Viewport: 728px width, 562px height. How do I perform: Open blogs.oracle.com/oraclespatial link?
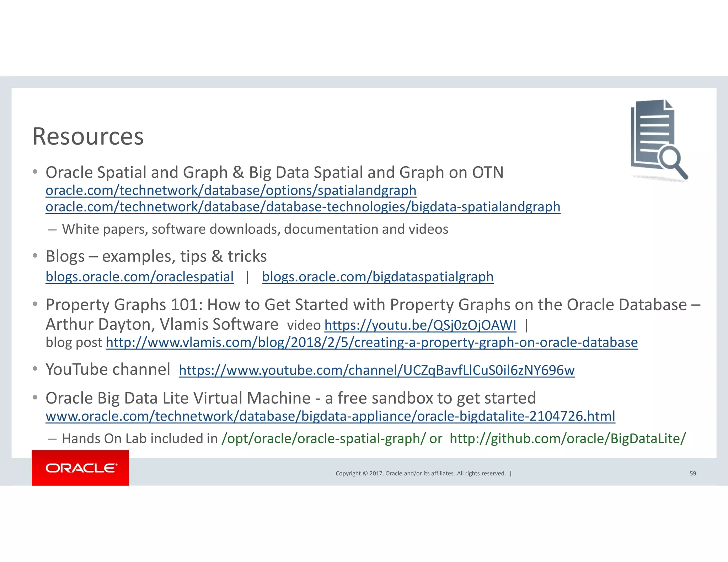[140, 277]
